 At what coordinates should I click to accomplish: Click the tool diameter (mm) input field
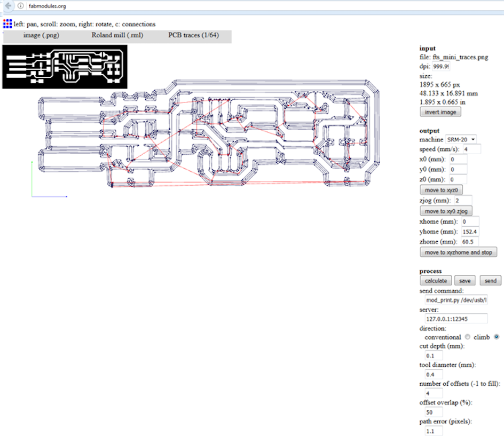coord(434,374)
